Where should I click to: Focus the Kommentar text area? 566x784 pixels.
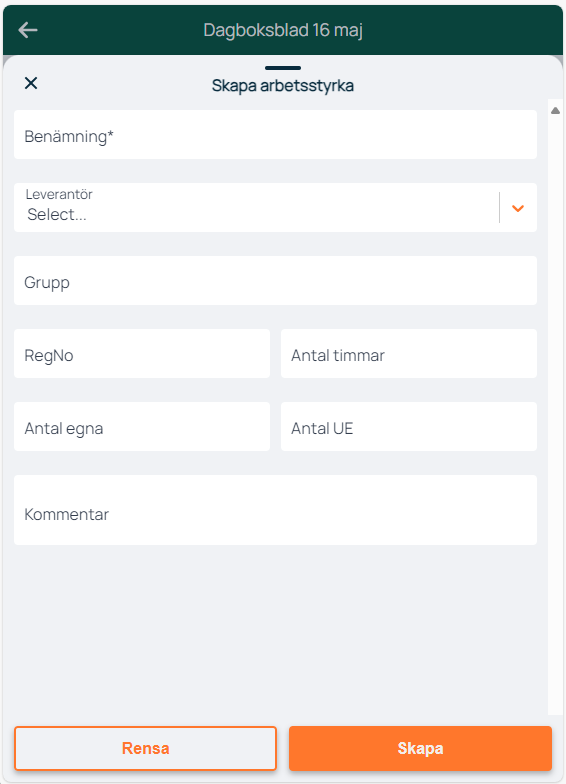[x=276, y=510]
